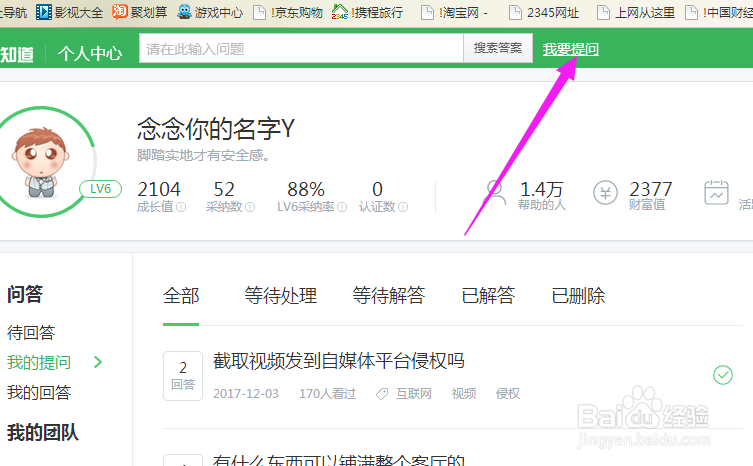753x466 pixels.
Task: Click the 我的团队 sidebar heading
Action: click(x=43, y=432)
